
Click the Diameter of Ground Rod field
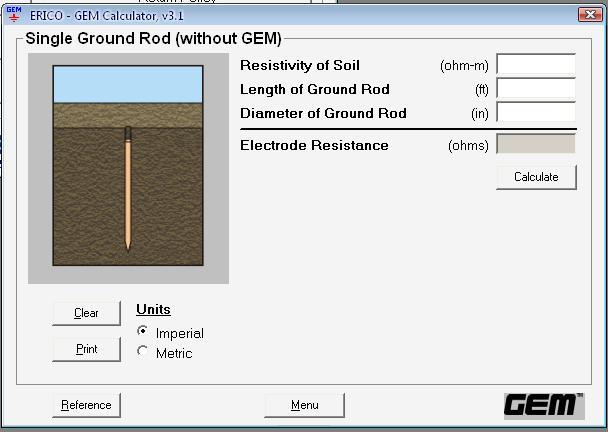(x=536, y=112)
